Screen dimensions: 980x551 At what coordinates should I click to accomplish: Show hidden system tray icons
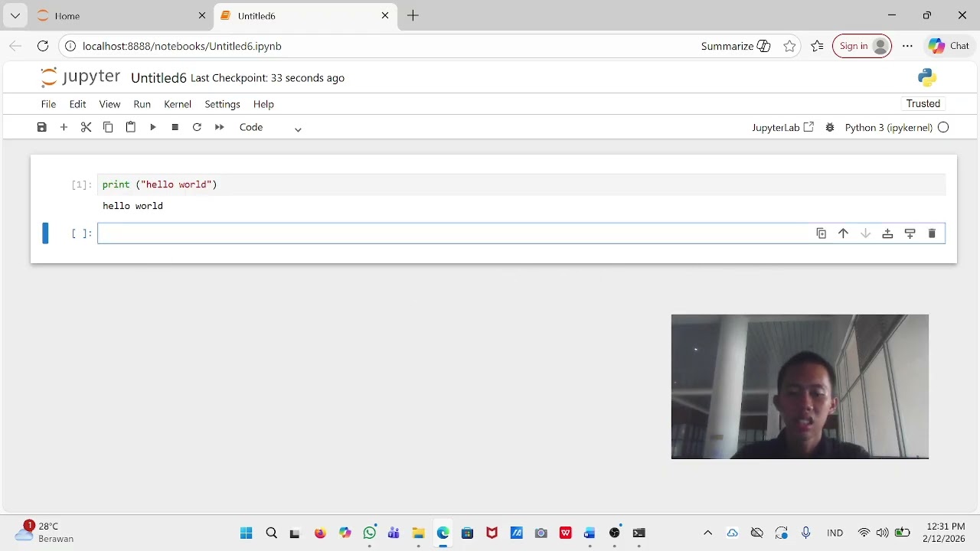(707, 533)
